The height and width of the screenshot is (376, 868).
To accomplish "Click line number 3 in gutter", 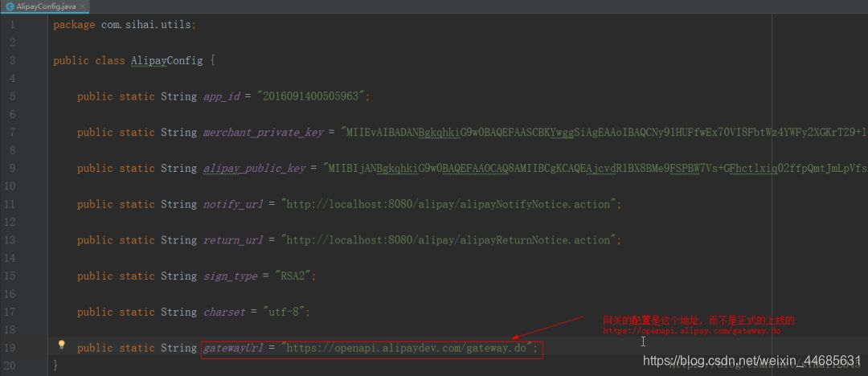I will click(x=12, y=61).
